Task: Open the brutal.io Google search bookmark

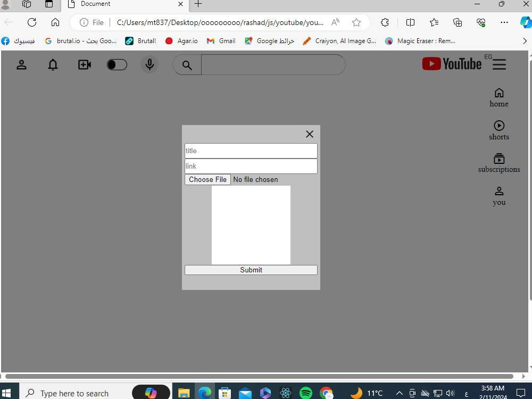Action: (x=81, y=41)
